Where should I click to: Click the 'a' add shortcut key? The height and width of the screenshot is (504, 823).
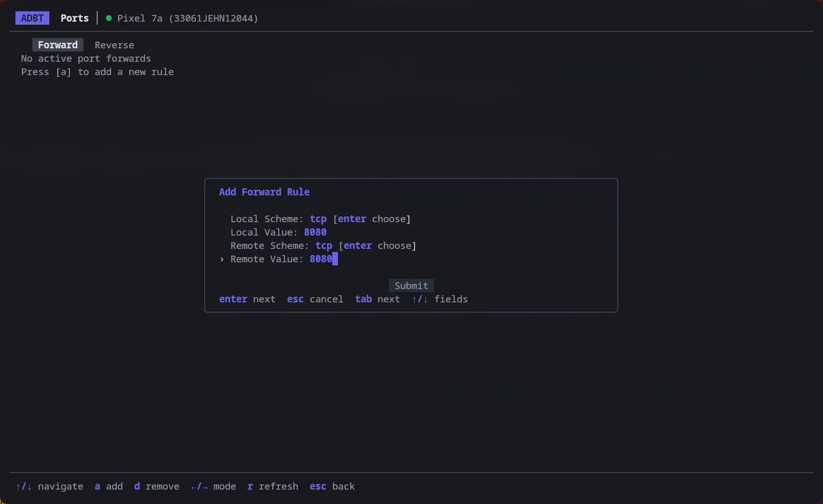point(97,487)
